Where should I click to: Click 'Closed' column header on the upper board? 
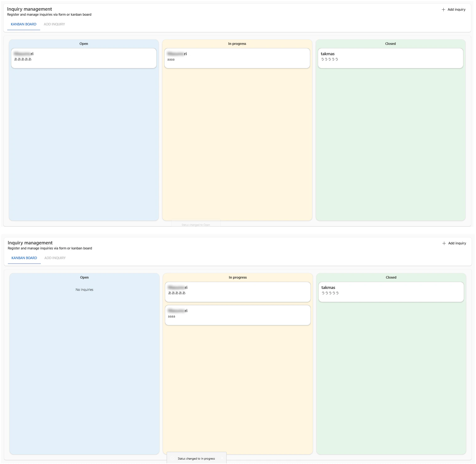(391, 44)
